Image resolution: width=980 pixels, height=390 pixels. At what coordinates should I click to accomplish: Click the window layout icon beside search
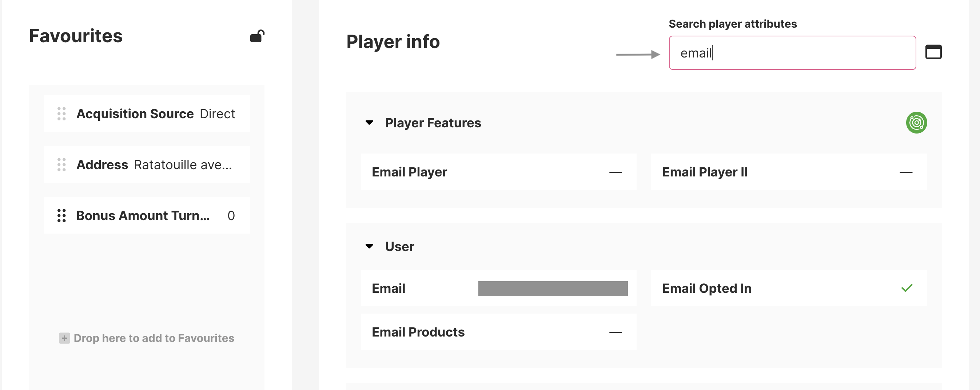pos(933,52)
